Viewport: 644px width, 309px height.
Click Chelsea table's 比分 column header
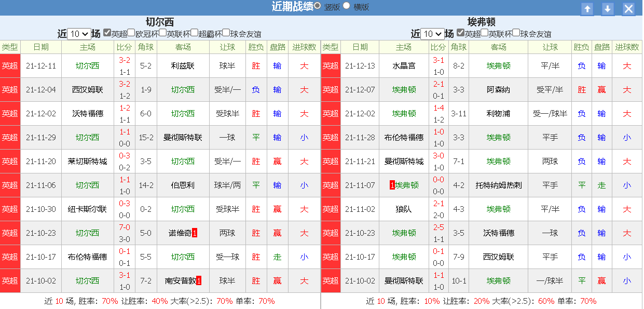125,47
